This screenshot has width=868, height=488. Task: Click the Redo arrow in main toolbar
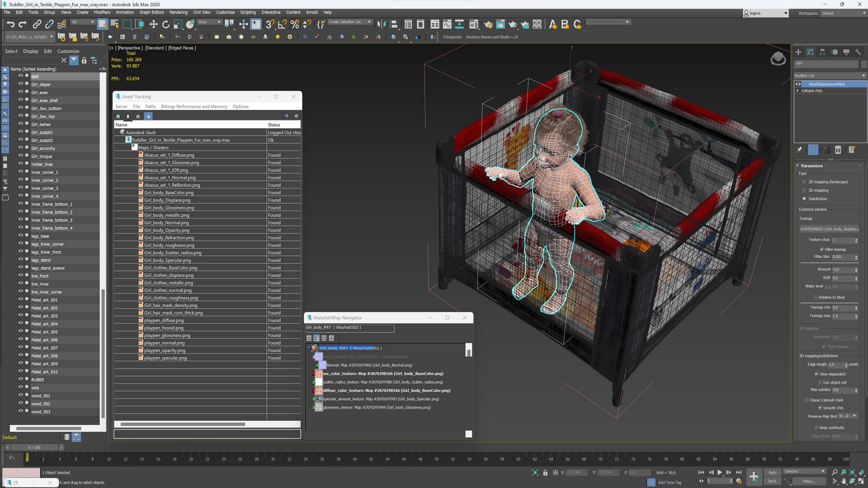(22, 24)
